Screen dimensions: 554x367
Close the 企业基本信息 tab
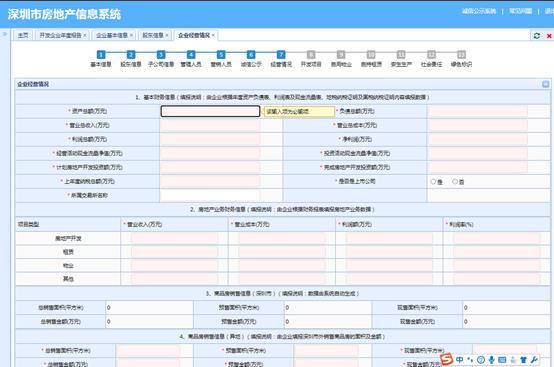[131, 35]
